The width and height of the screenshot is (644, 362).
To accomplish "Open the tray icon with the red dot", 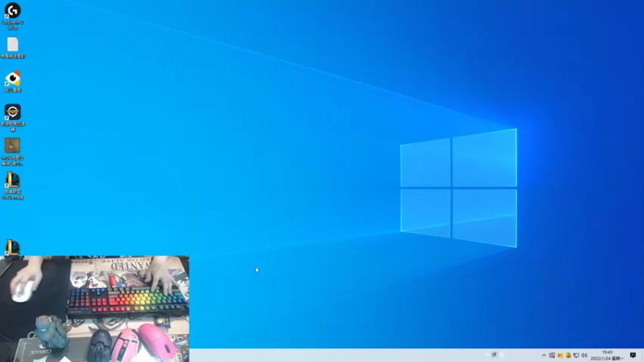I will click(x=552, y=356).
